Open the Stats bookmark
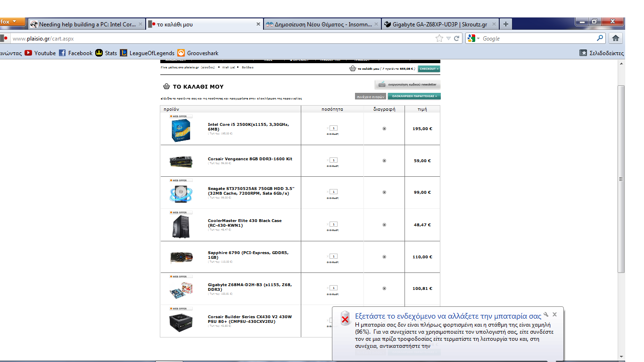 point(106,53)
